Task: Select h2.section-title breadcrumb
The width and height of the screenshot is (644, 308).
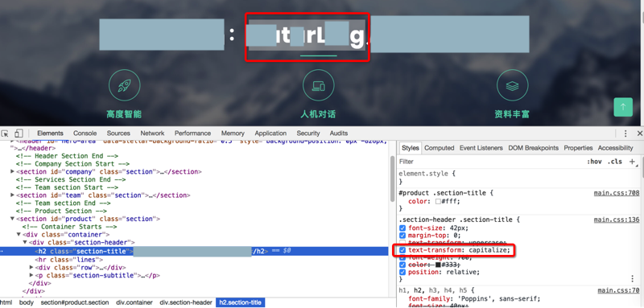Action: (x=240, y=302)
